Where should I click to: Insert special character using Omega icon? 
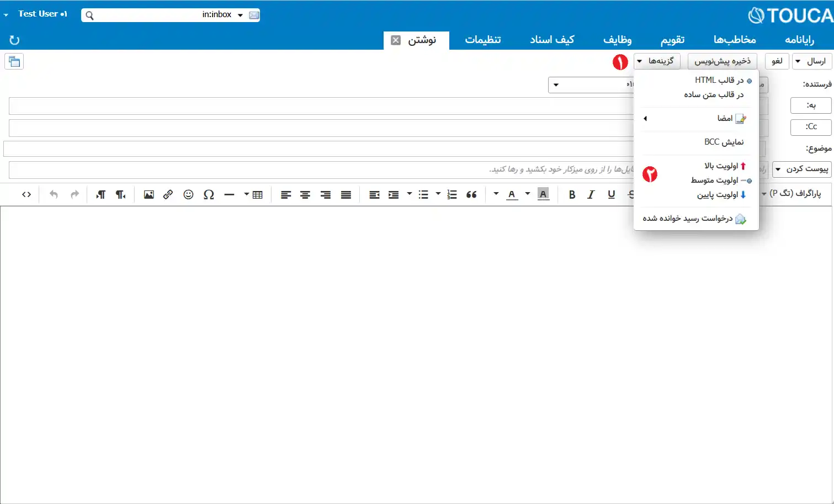coord(209,194)
